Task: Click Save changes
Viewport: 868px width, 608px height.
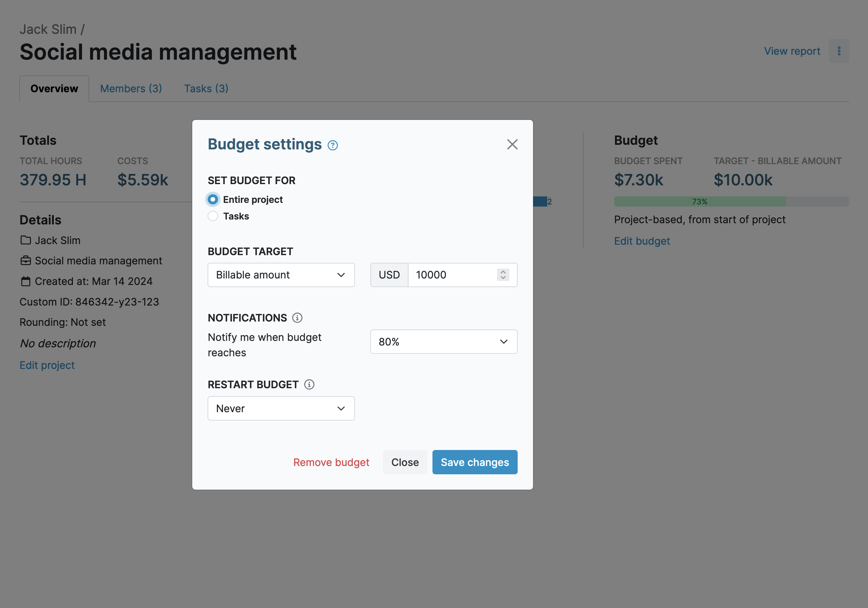Action: (x=475, y=462)
